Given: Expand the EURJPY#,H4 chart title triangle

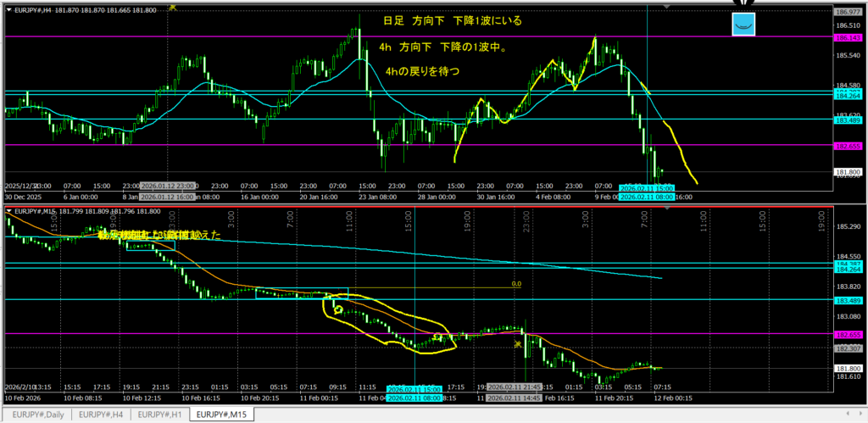Looking at the screenshot, I should 8,8.
